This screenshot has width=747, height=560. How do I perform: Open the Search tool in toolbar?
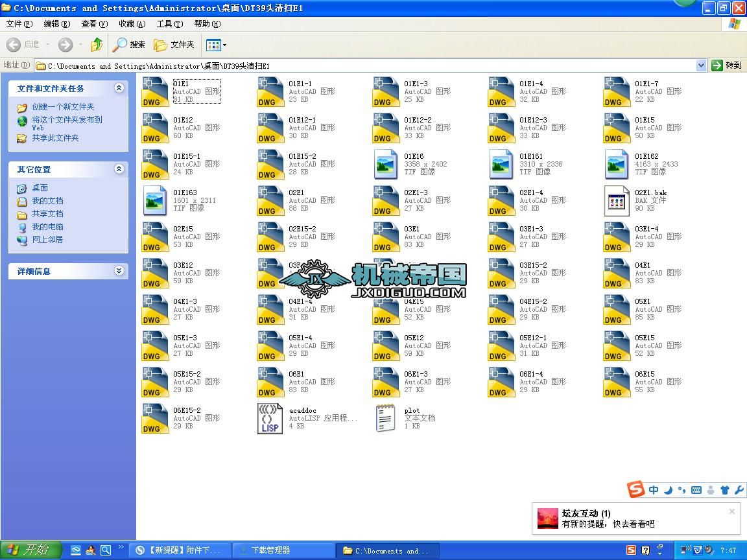click(x=129, y=45)
